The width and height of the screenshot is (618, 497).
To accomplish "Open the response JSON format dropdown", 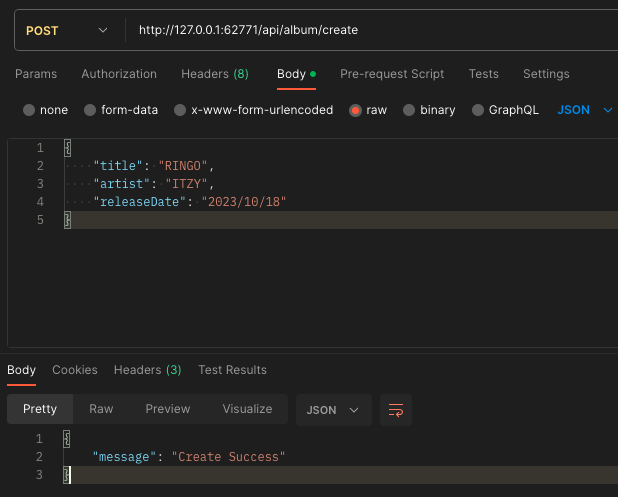I will [x=334, y=410].
